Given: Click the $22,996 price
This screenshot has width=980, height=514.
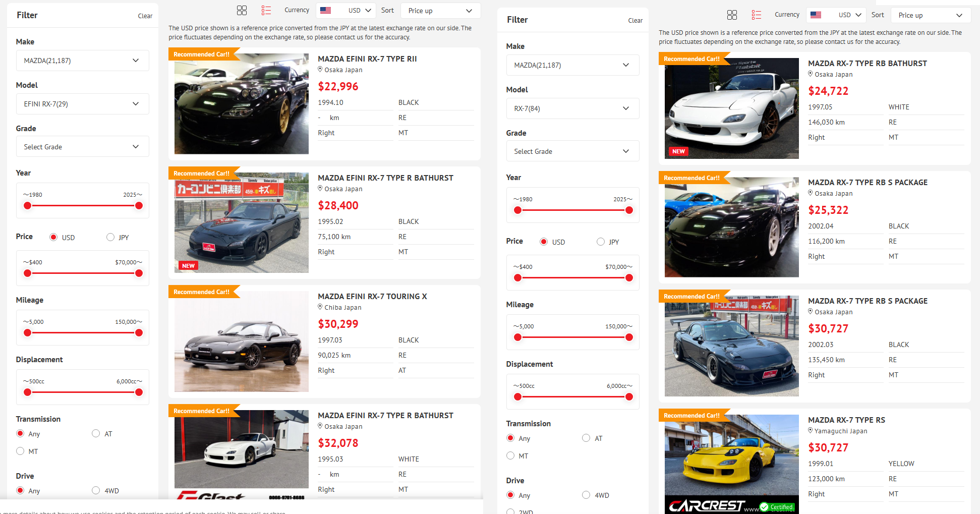Looking at the screenshot, I should (x=338, y=86).
